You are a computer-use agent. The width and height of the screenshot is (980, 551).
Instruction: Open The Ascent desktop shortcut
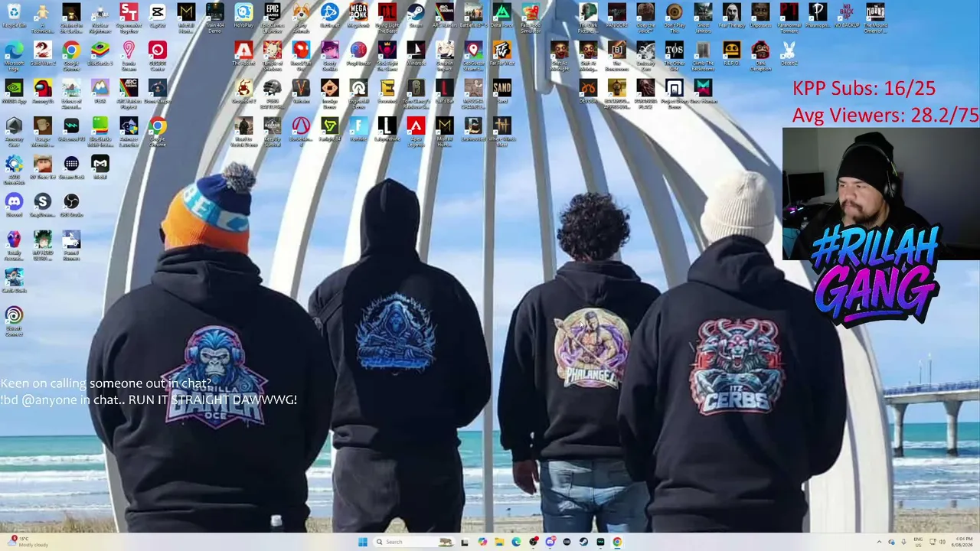(243, 54)
